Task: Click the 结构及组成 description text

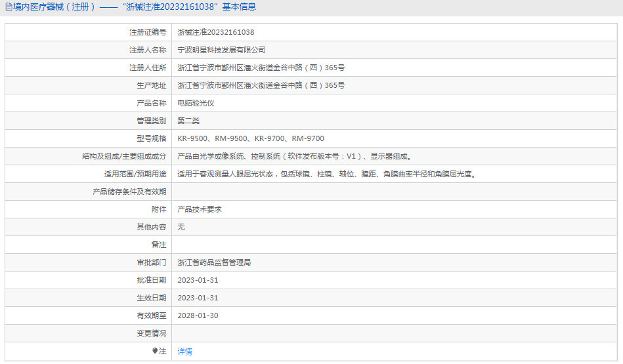Action: point(294,156)
